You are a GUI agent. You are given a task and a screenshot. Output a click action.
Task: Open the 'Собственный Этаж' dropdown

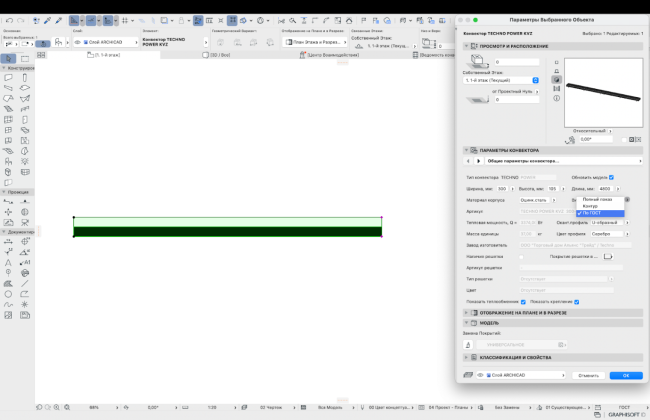click(x=502, y=80)
